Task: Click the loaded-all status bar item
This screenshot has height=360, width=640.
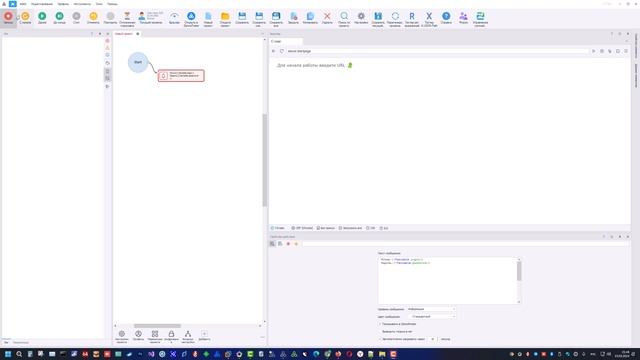Action: [x=350, y=228]
